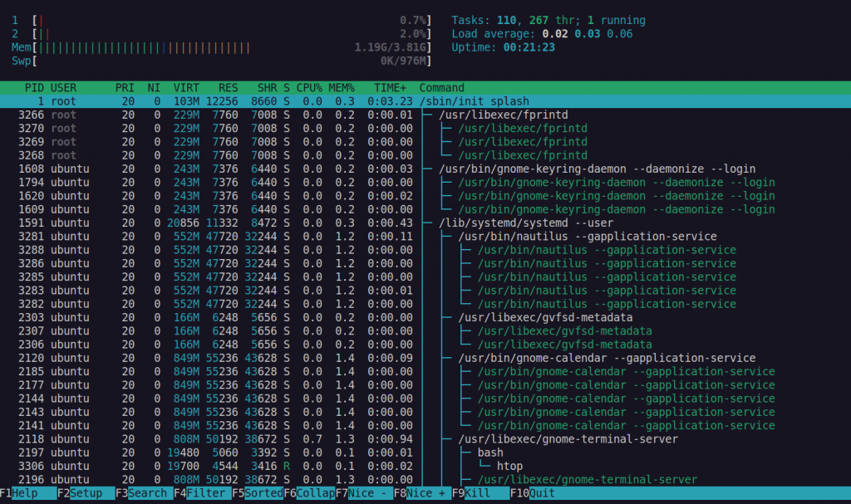Click the CPU 1 usage meter
Image resolution: width=851 pixels, height=504 pixels.
click(221, 21)
